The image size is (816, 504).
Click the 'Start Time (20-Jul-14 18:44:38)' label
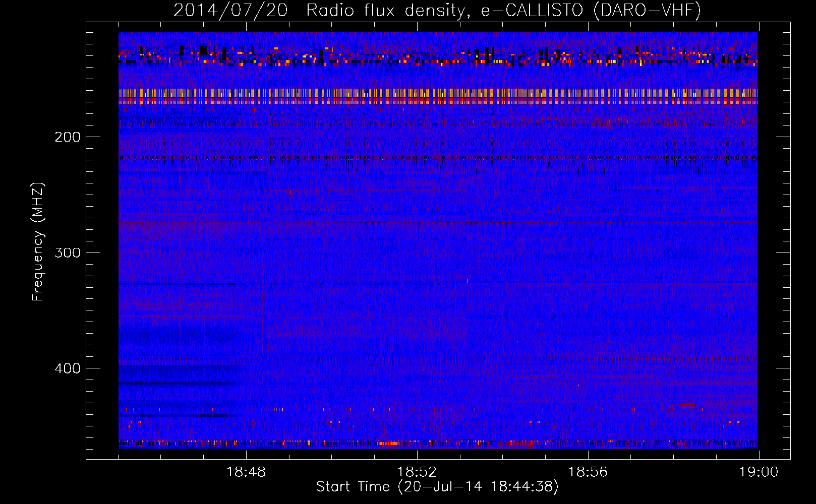437,487
